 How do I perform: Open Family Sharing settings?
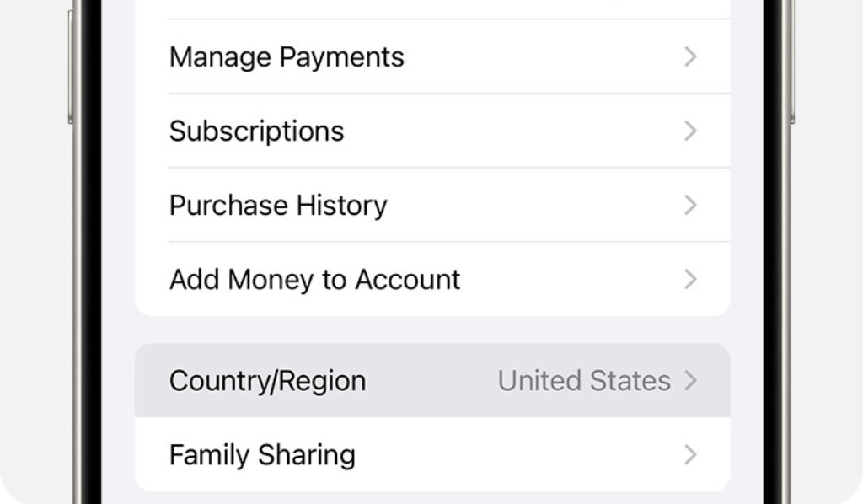coord(262,455)
